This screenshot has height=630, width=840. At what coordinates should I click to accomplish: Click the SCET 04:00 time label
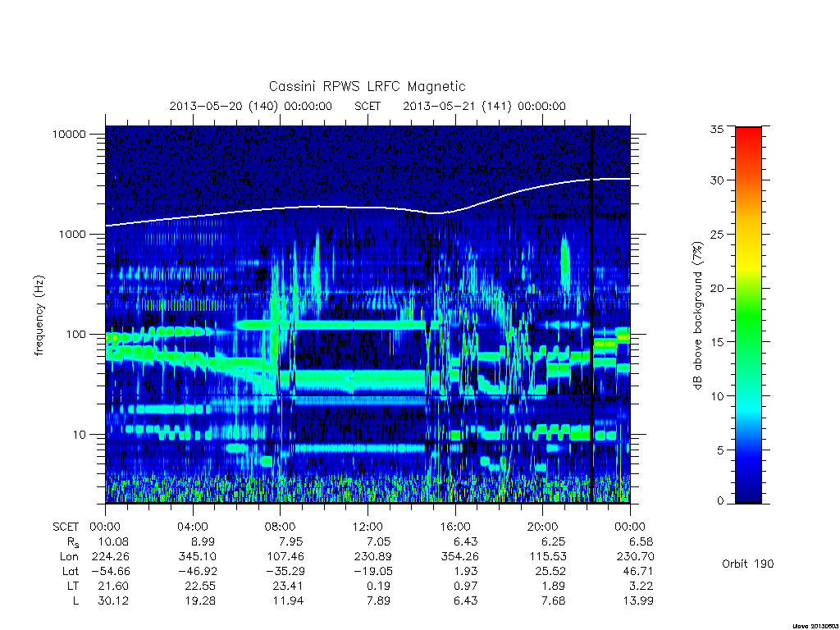(192, 527)
